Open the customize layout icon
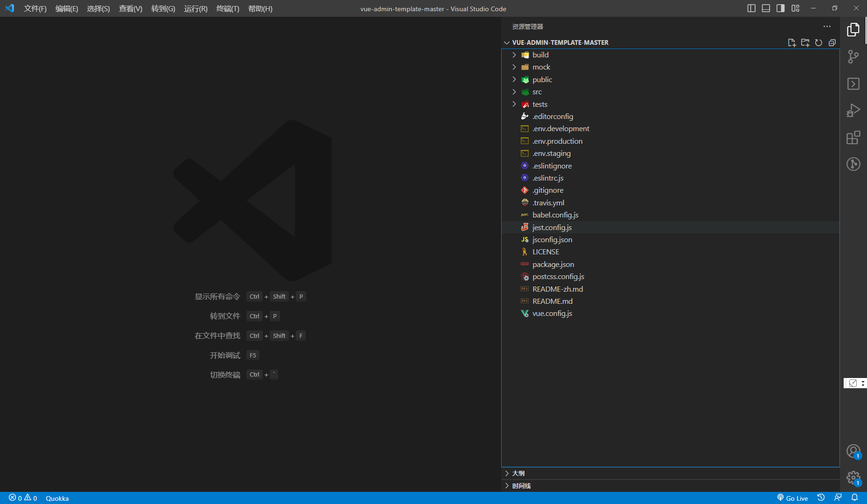867x504 pixels. pyautogui.click(x=795, y=8)
